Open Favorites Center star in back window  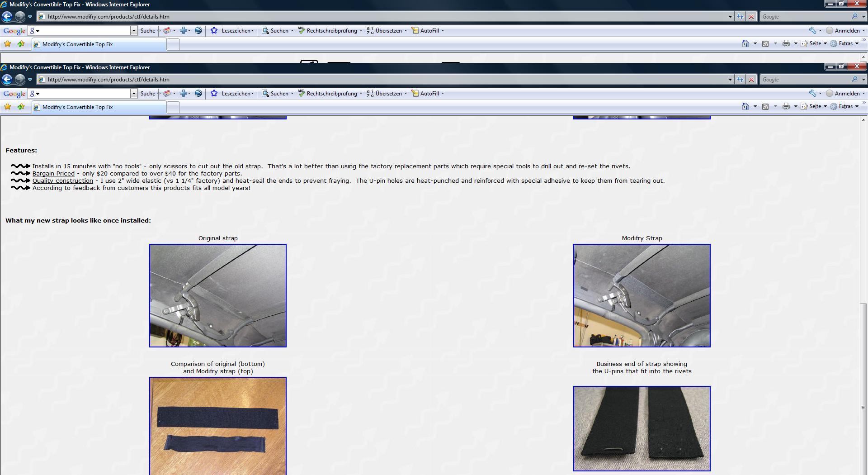(8, 44)
